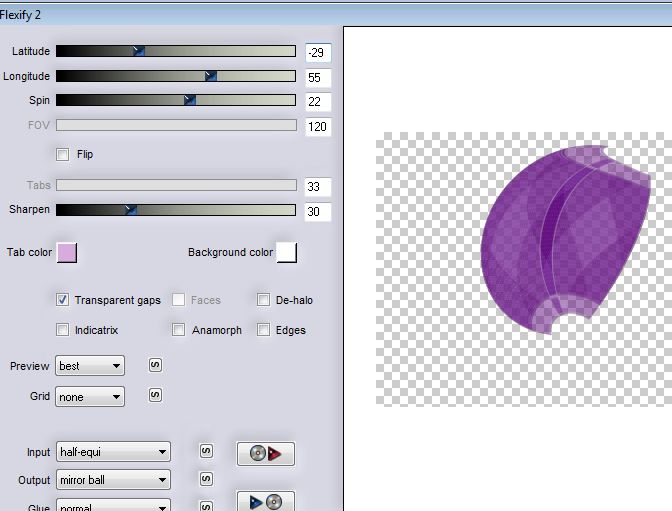
Task: Click the Latitude slider handle
Action: point(139,51)
